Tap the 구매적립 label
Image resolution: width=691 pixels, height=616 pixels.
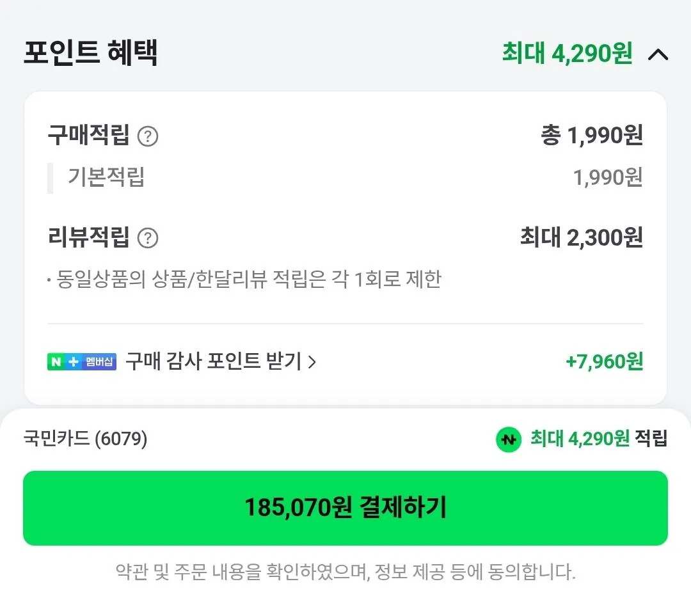(88, 136)
